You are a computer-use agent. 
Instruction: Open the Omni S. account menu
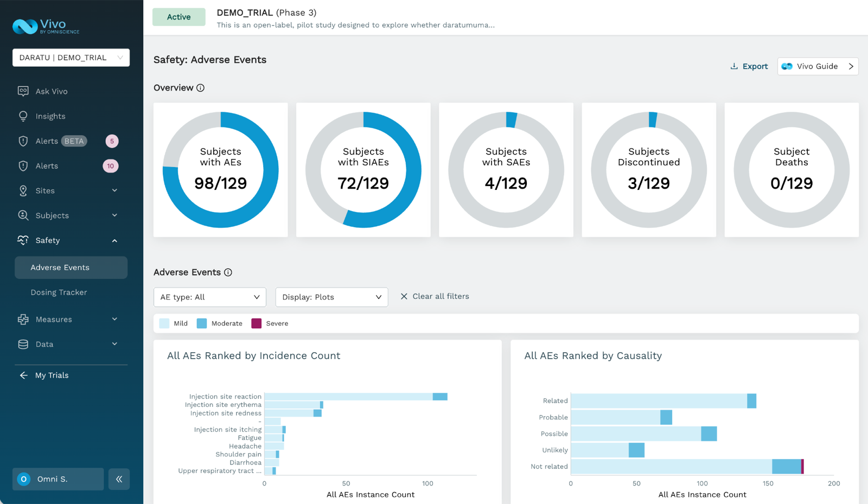(58, 479)
